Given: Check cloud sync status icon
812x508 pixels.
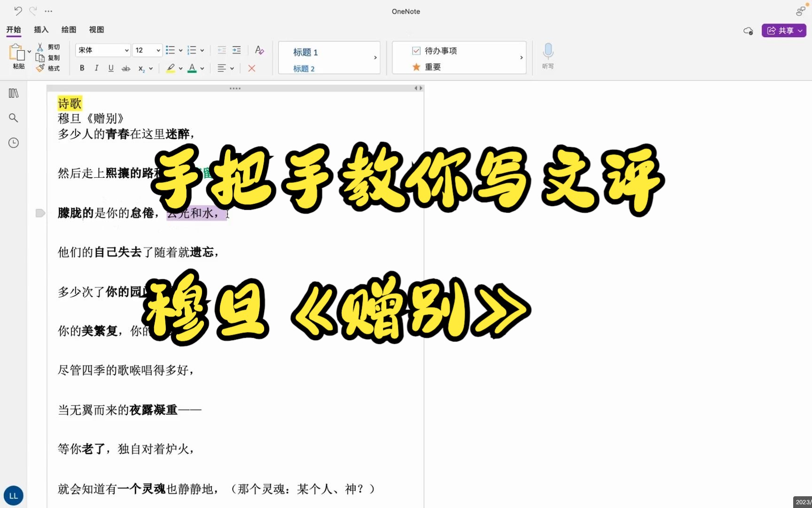Looking at the screenshot, I should (748, 31).
